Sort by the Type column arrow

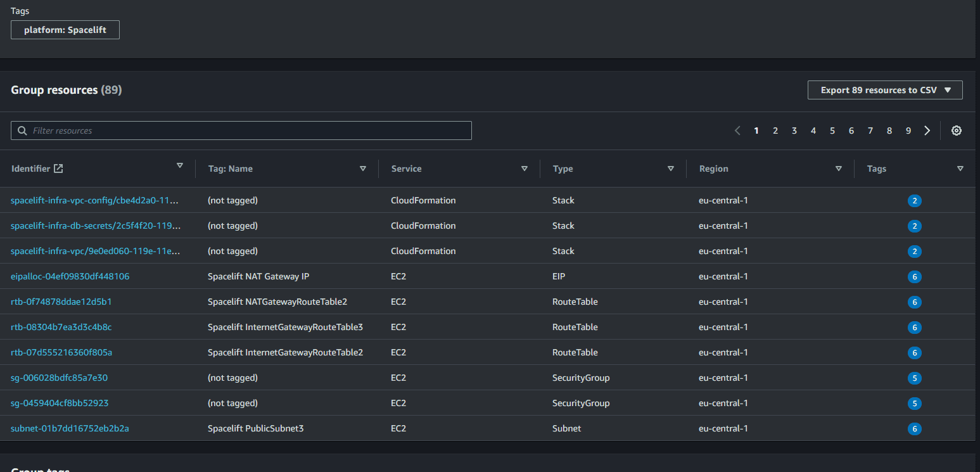coord(671,169)
